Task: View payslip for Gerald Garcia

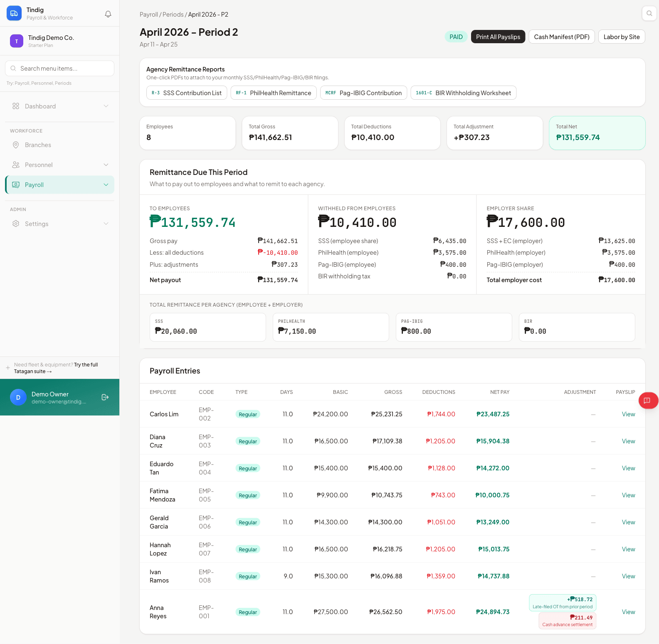Action: click(628, 522)
